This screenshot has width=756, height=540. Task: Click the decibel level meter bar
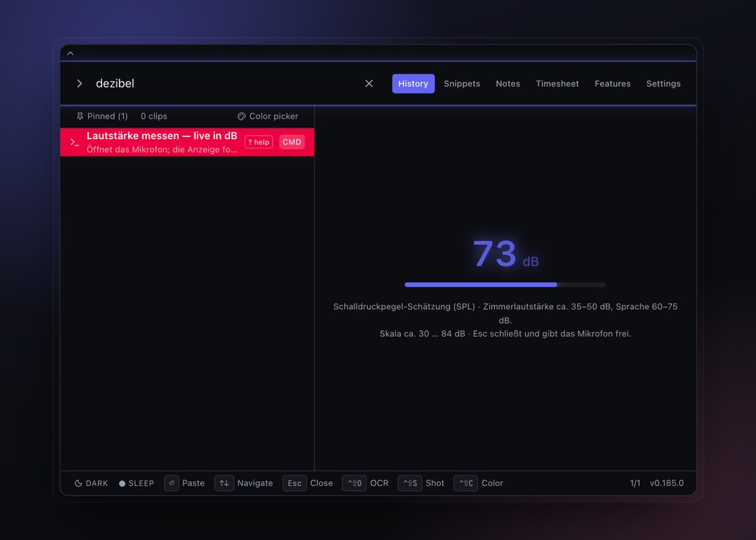(x=506, y=285)
